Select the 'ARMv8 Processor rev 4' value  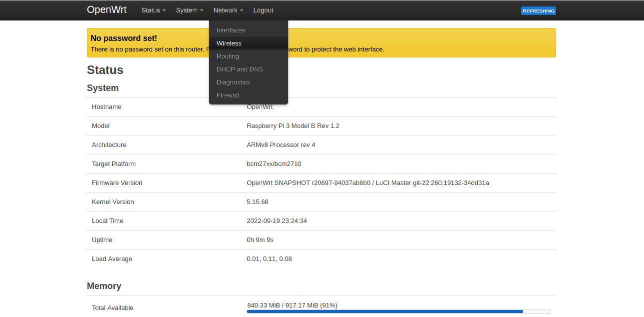point(281,145)
